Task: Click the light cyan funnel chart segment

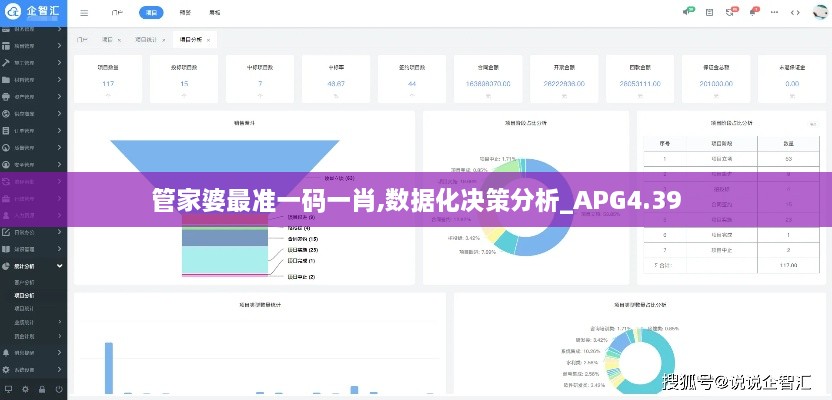Action: 224,259
